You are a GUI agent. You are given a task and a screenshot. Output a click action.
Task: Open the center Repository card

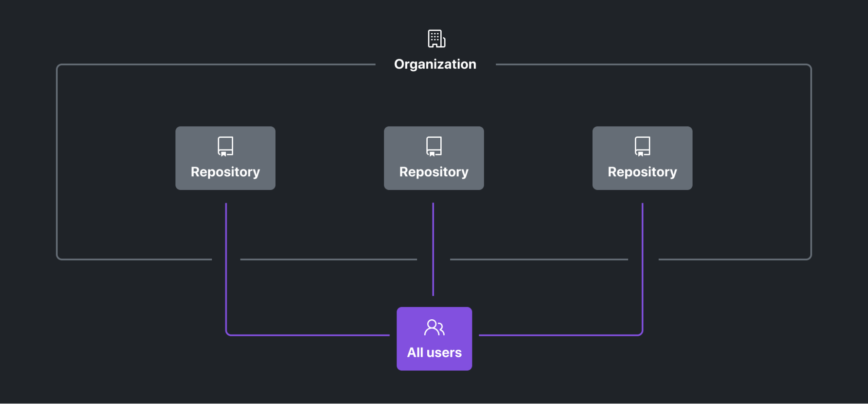pos(433,158)
